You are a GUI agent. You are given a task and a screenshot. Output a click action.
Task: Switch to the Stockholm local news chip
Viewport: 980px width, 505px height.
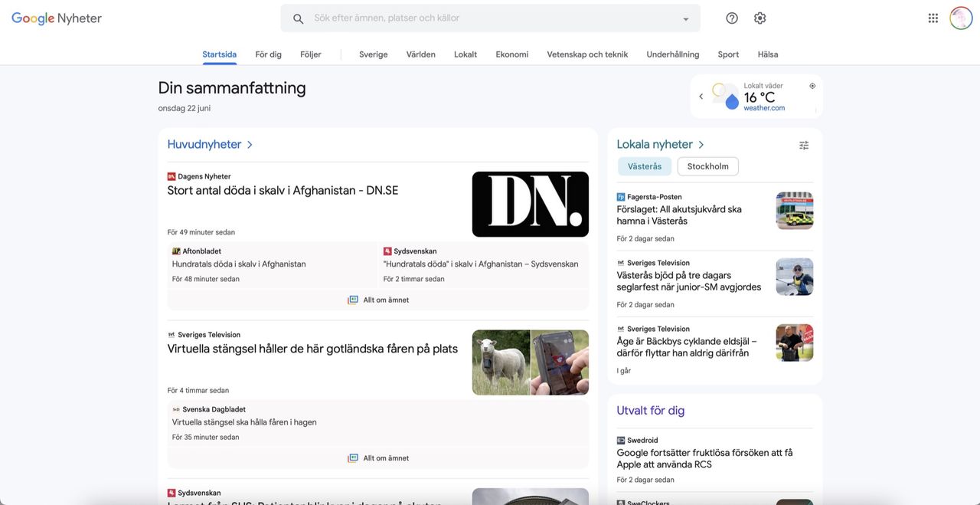(x=707, y=166)
